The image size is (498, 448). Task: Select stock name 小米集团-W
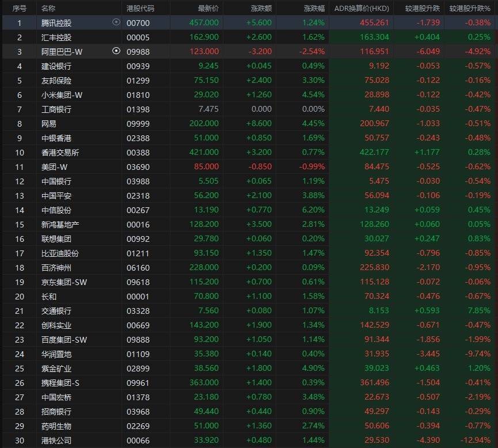pyautogui.click(x=62, y=95)
